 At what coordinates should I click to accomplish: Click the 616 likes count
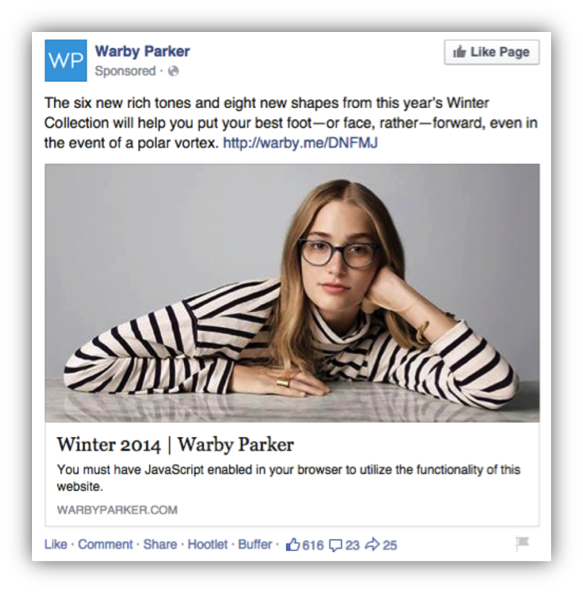point(313,545)
